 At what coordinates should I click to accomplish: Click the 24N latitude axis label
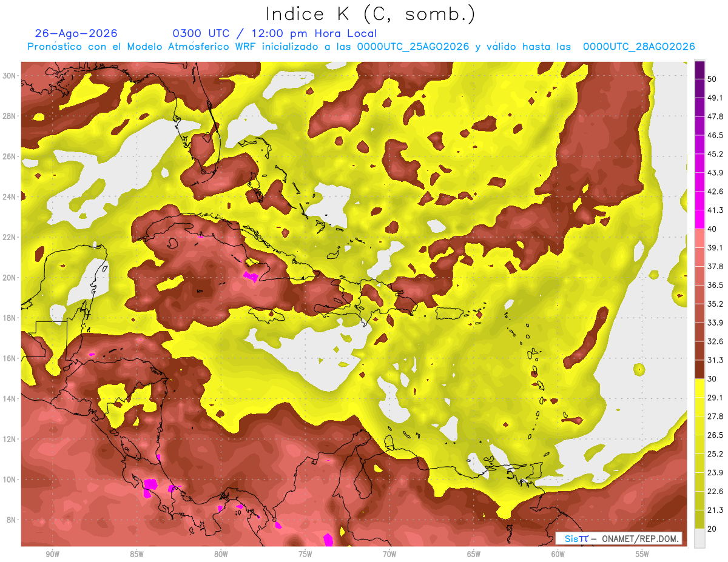[10, 197]
